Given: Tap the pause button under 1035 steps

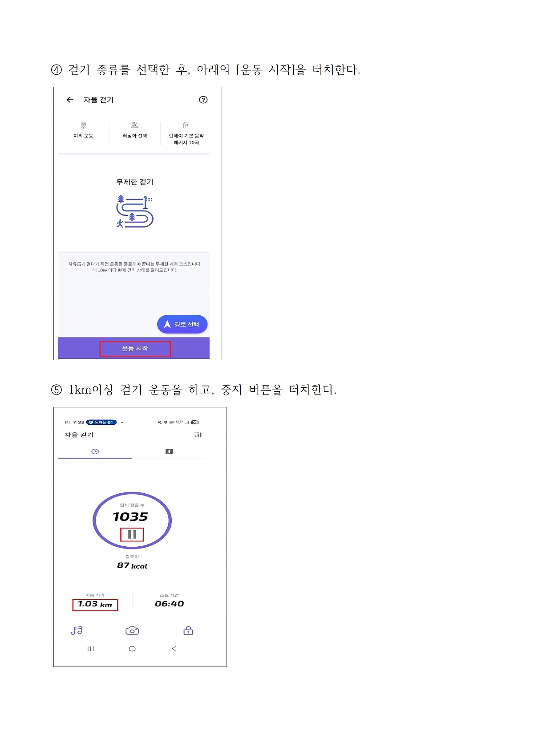Looking at the screenshot, I should [x=132, y=534].
